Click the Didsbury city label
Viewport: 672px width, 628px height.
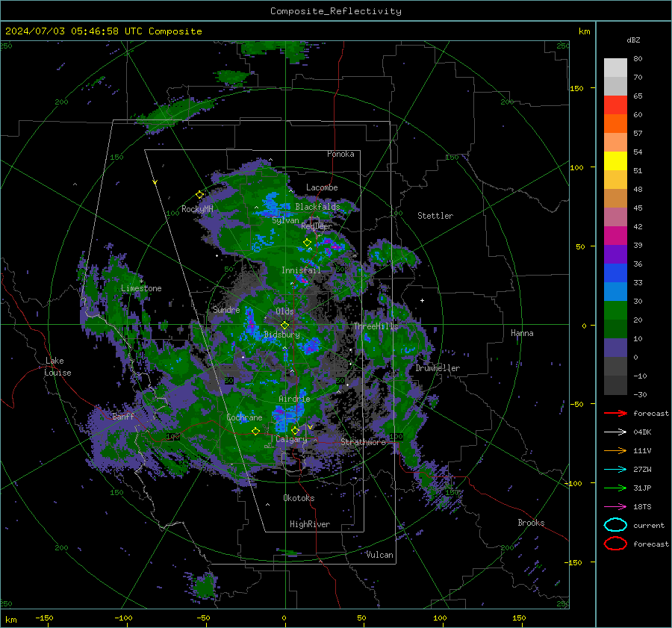[281, 335]
